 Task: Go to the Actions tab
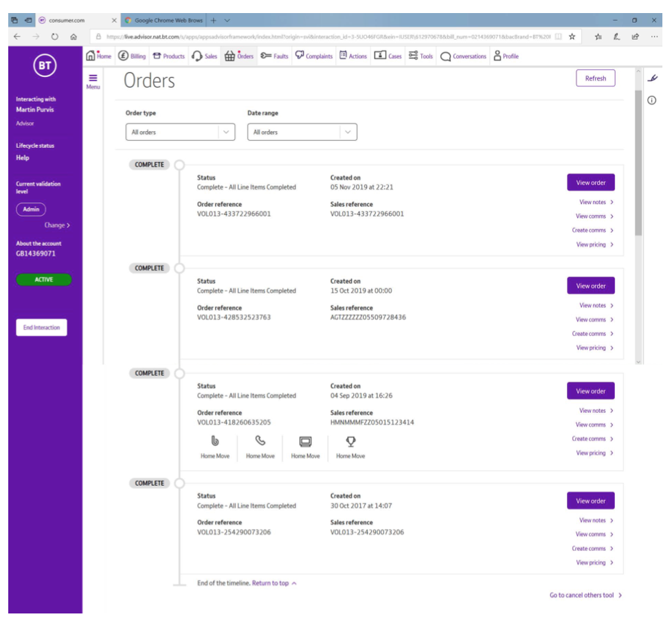[x=353, y=56]
